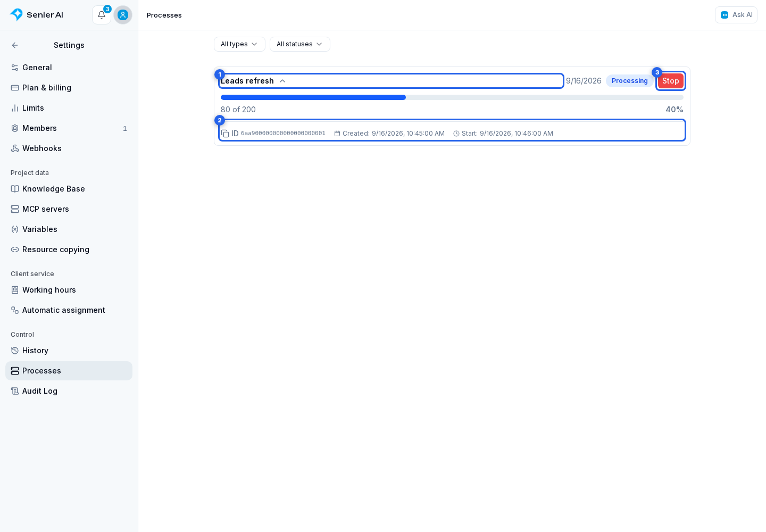Open General settings

(69, 68)
